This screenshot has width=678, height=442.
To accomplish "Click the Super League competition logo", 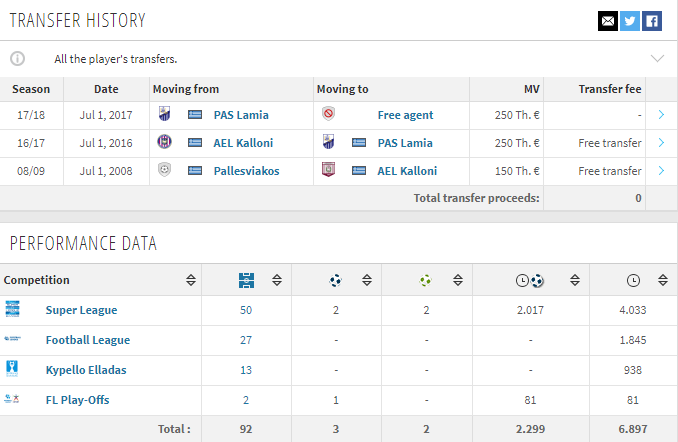I will coord(13,309).
